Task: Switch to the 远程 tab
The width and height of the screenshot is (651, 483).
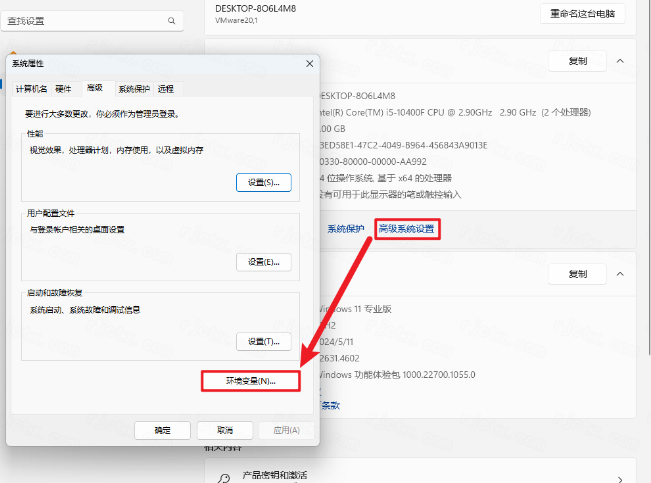Action: pos(166,89)
